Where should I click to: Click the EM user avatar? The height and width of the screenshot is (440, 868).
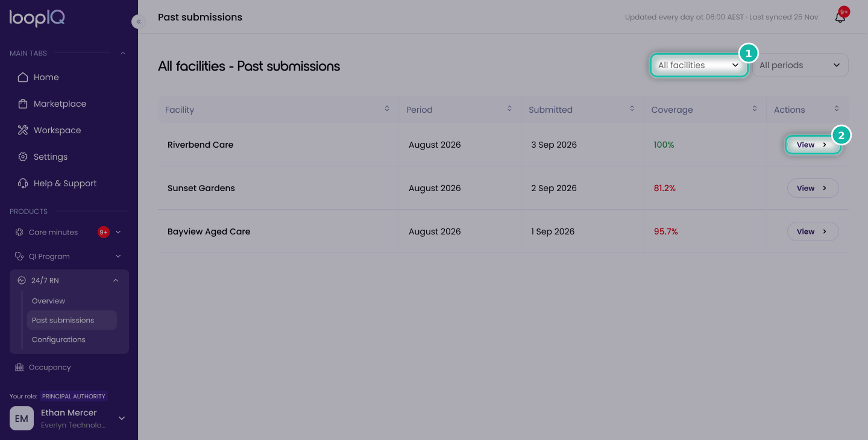pyautogui.click(x=22, y=418)
